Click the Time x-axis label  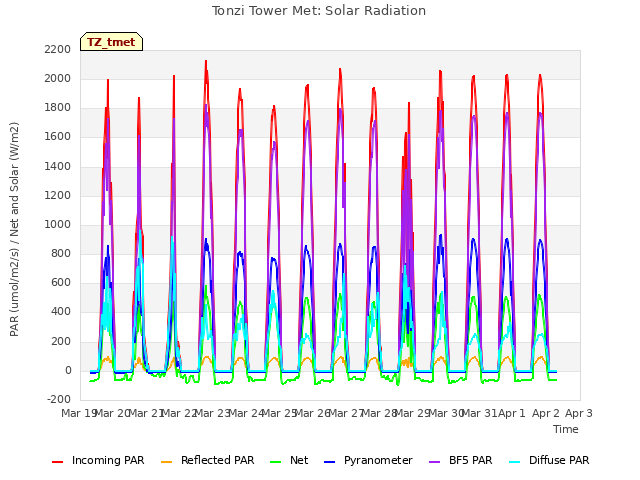[x=566, y=429]
